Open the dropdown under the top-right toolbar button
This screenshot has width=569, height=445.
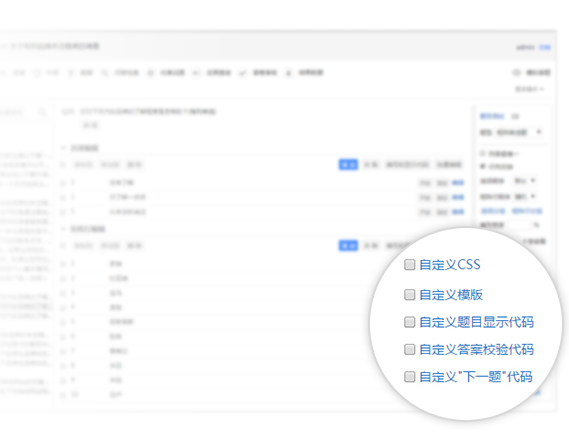(529, 89)
